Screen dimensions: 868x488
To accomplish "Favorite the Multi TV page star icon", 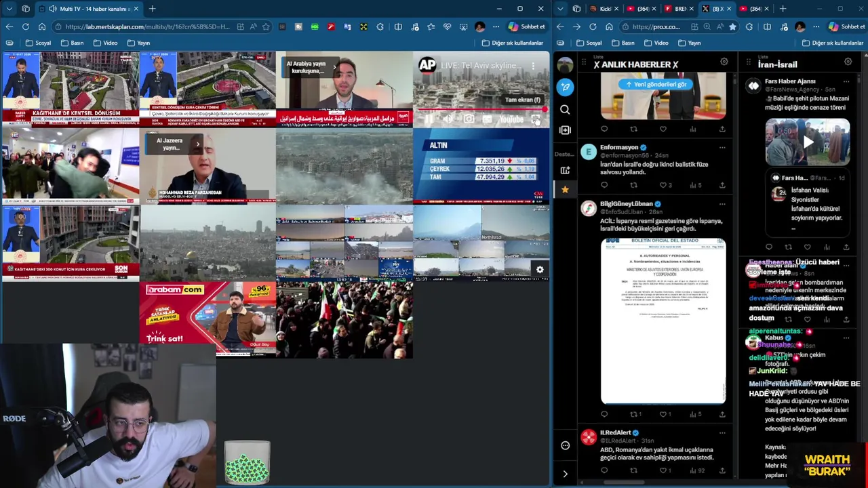I will (x=266, y=26).
